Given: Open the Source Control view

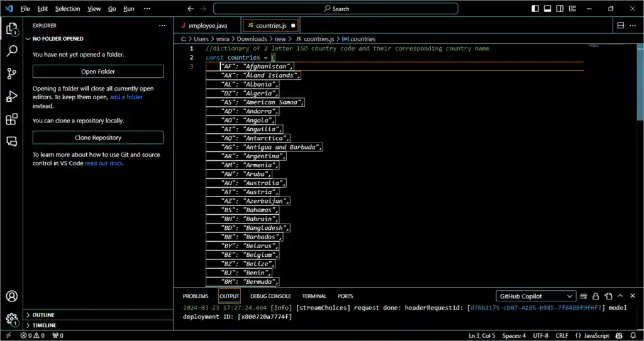Looking at the screenshot, I should [11, 74].
